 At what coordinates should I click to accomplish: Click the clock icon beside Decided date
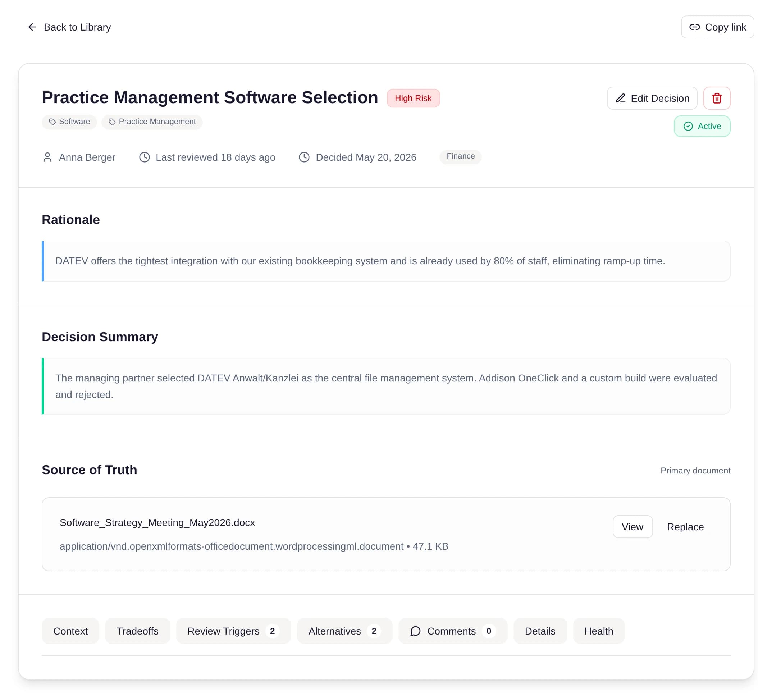[304, 157]
